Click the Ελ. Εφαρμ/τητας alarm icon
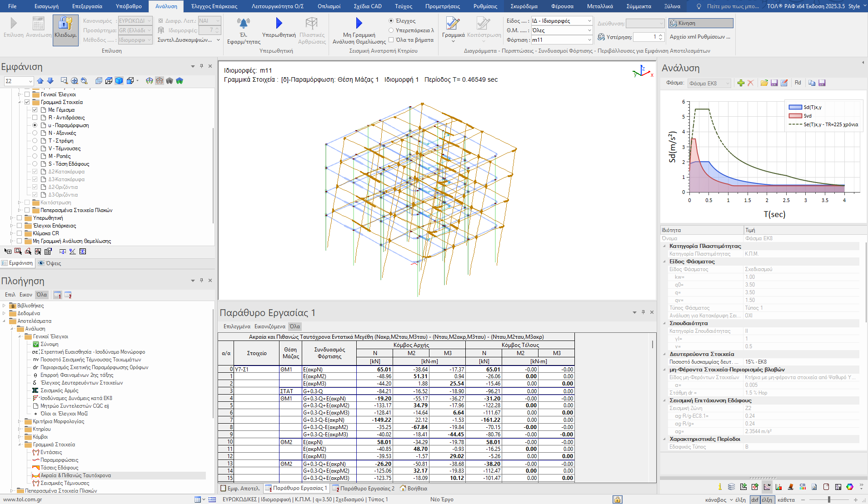The image size is (868, 504). point(244,23)
